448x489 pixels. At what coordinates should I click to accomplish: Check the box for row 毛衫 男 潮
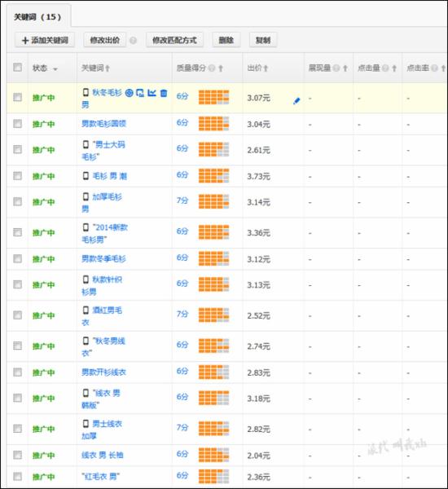tap(17, 176)
